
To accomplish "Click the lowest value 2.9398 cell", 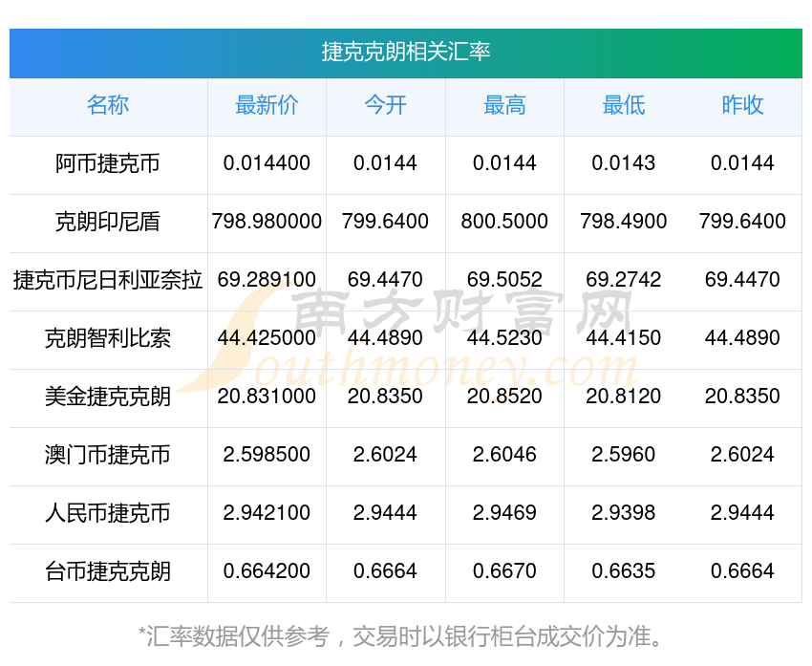I will pos(623,513).
